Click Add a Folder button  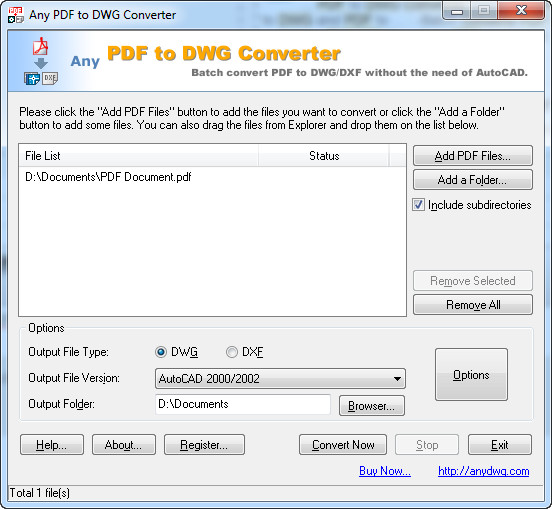pos(473,180)
